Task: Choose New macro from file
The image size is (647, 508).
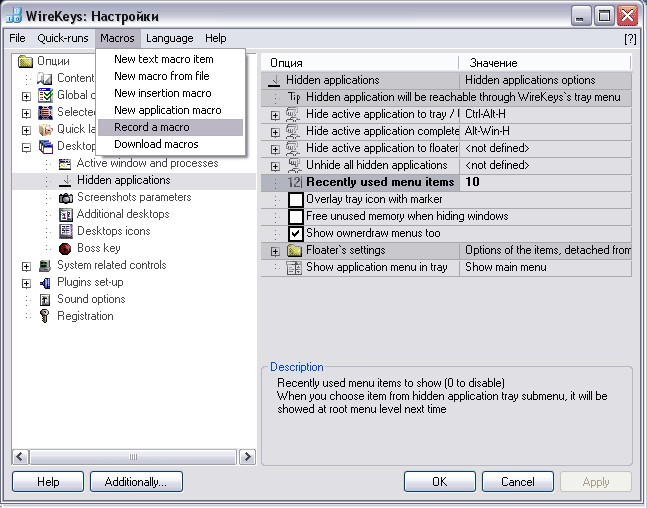Action: pyautogui.click(x=170, y=76)
